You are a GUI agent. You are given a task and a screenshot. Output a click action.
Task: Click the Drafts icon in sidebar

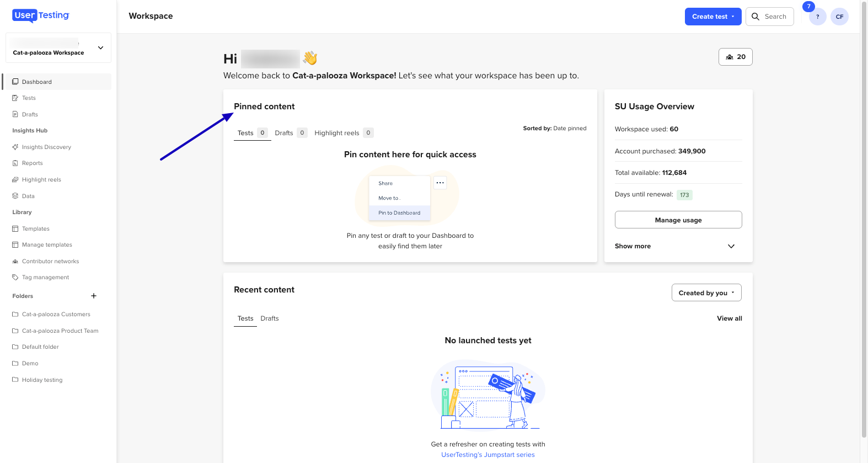click(15, 114)
